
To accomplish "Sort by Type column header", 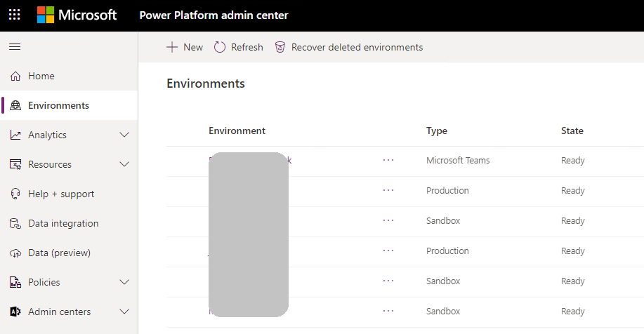I will (x=437, y=131).
